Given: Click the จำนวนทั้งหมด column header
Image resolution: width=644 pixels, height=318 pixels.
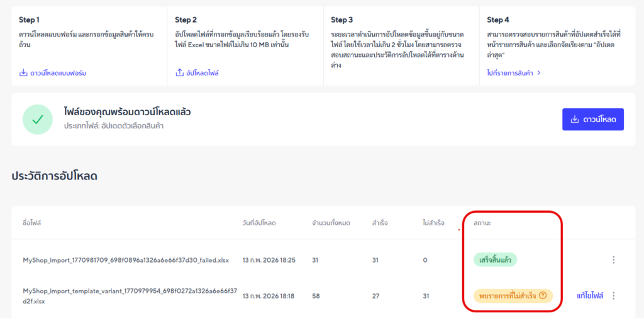Looking at the screenshot, I should (x=331, y=223).
